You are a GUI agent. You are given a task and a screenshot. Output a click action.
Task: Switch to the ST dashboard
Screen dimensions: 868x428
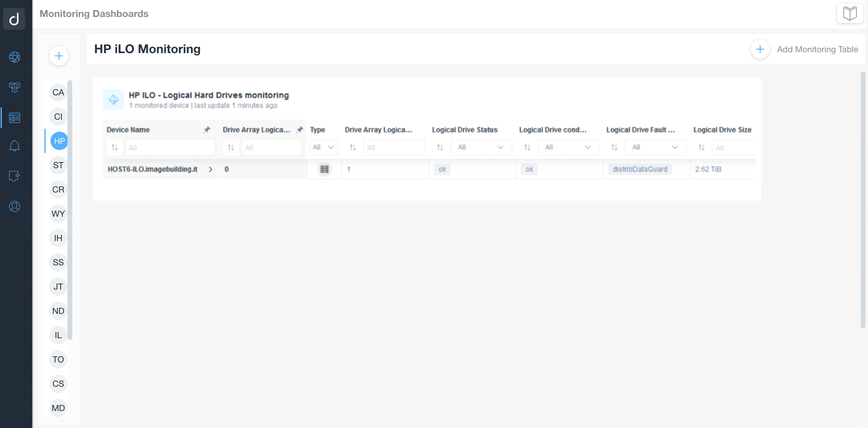pyautogui.click(x=58, y=165)
